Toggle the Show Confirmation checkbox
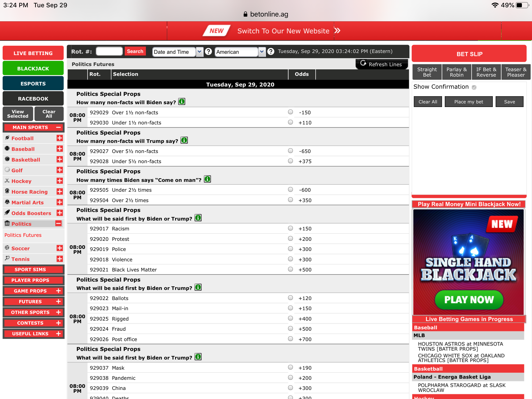This screenshot has height=399, width=532. click(x=474, y=87)
